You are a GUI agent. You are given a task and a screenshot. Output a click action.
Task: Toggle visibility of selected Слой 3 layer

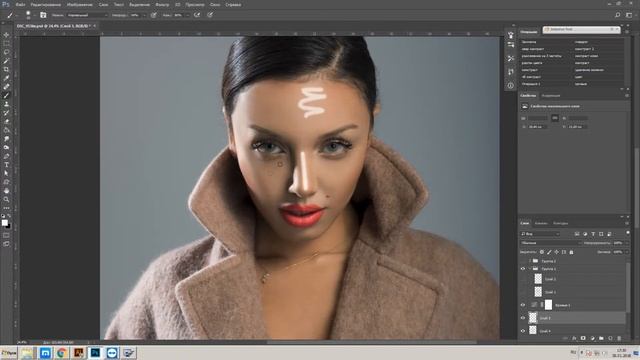tap(523, 318)
